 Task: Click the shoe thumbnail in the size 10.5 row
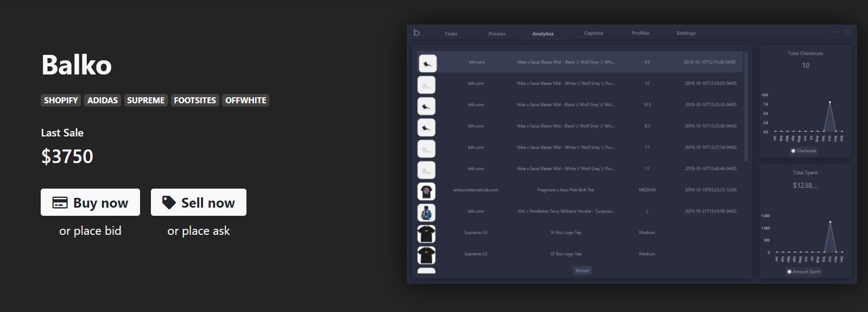pyautogui.click(x=427, y=106)
